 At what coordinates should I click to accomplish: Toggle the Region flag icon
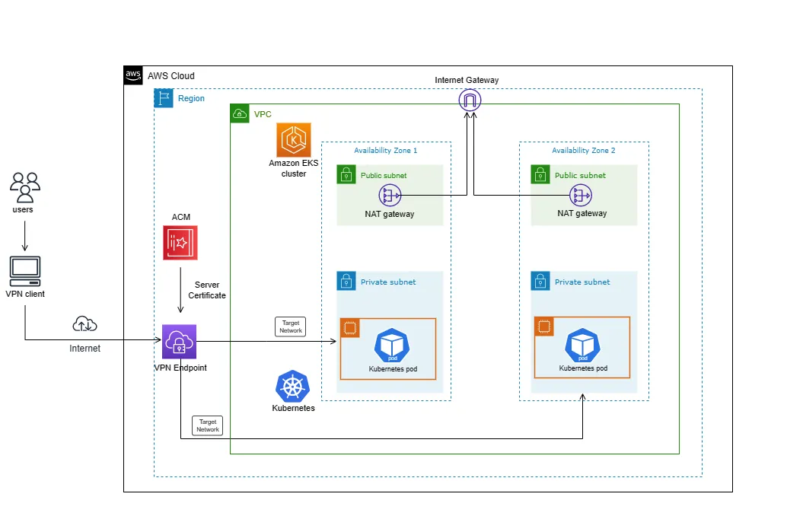tap(163, 97)
